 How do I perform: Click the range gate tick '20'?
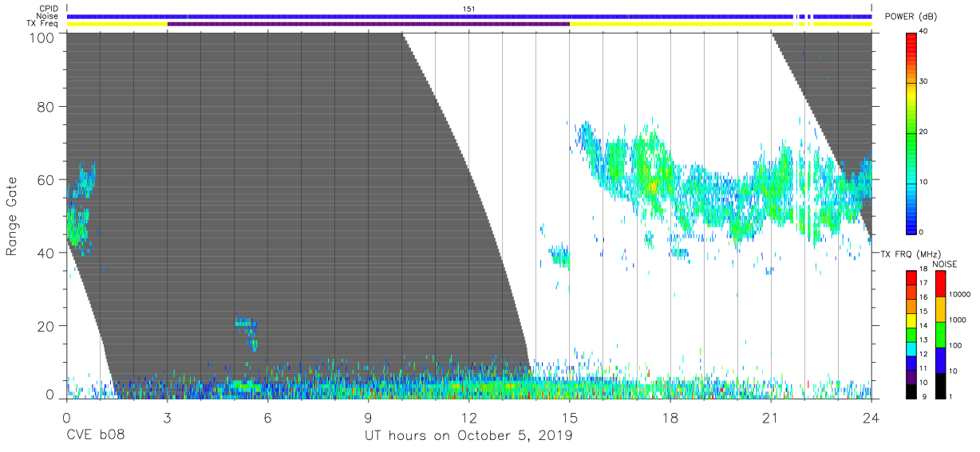click(x=46, y=326)
